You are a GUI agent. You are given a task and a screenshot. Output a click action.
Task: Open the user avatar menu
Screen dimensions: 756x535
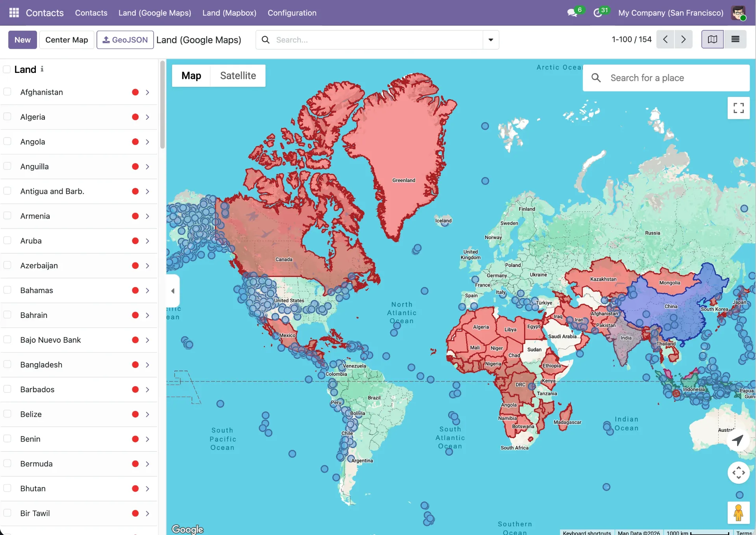point(738,13)
